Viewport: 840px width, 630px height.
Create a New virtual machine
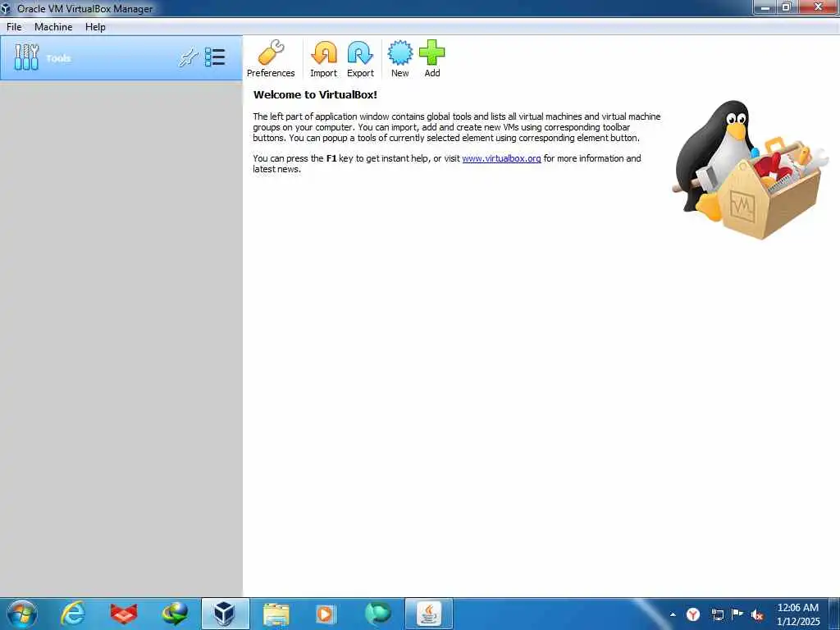(400, 59)
